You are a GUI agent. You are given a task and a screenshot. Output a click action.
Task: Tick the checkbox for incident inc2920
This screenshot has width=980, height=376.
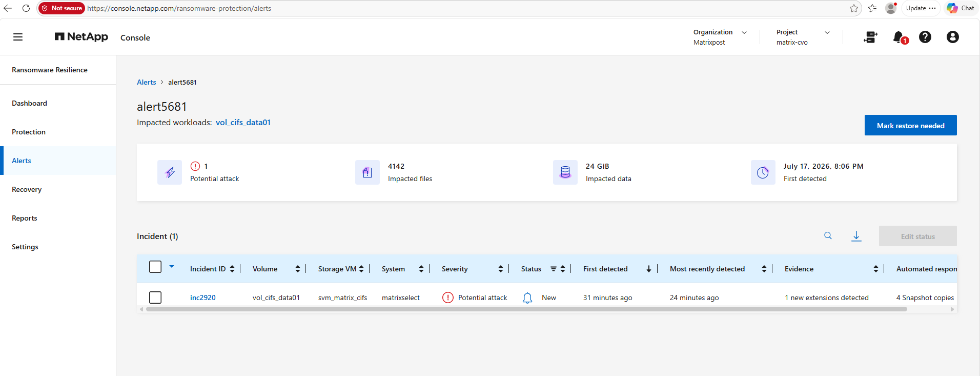155,298
